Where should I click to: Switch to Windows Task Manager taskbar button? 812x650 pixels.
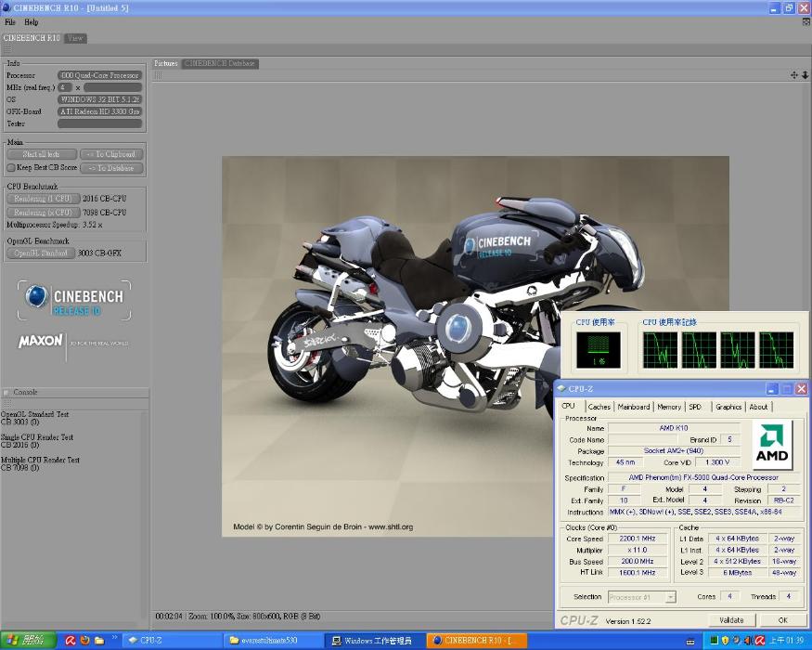pyautogui.click(x=377, y=641)
